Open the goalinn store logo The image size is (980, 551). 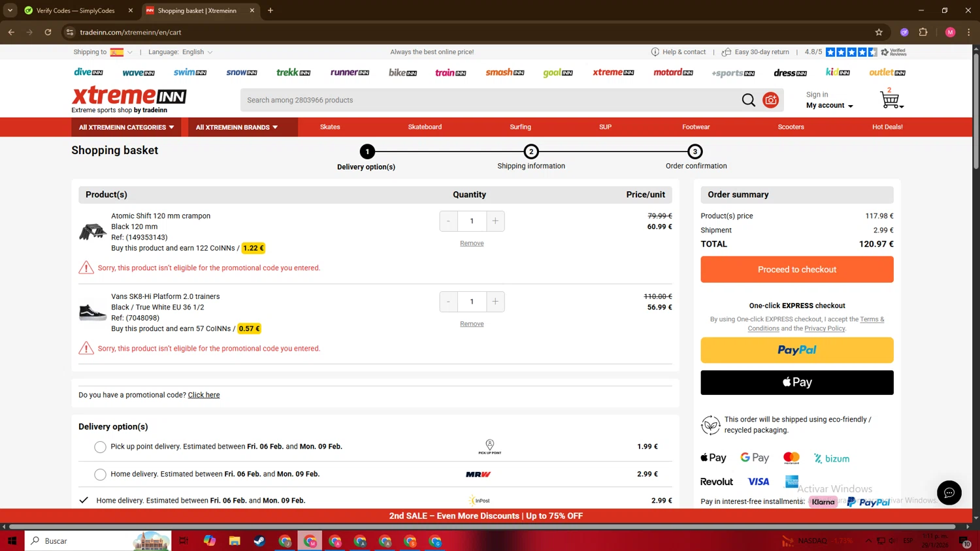(x=558, y=72)
